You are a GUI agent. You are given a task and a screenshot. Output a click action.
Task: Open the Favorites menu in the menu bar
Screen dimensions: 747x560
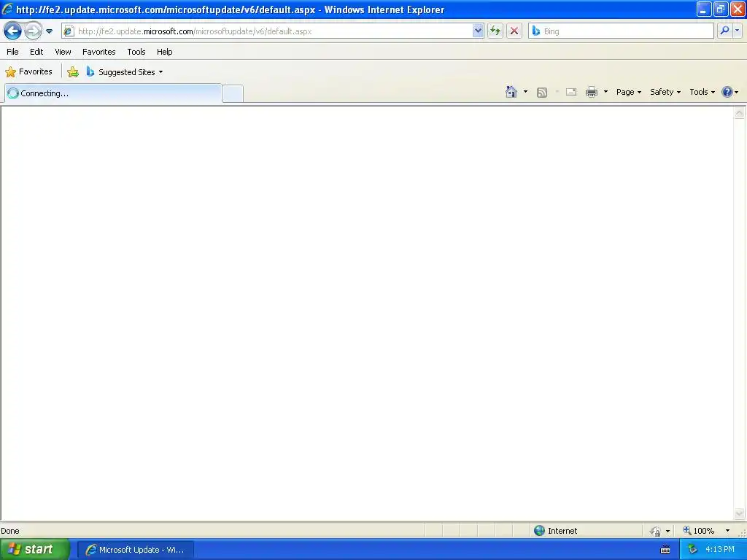[98, 52]
